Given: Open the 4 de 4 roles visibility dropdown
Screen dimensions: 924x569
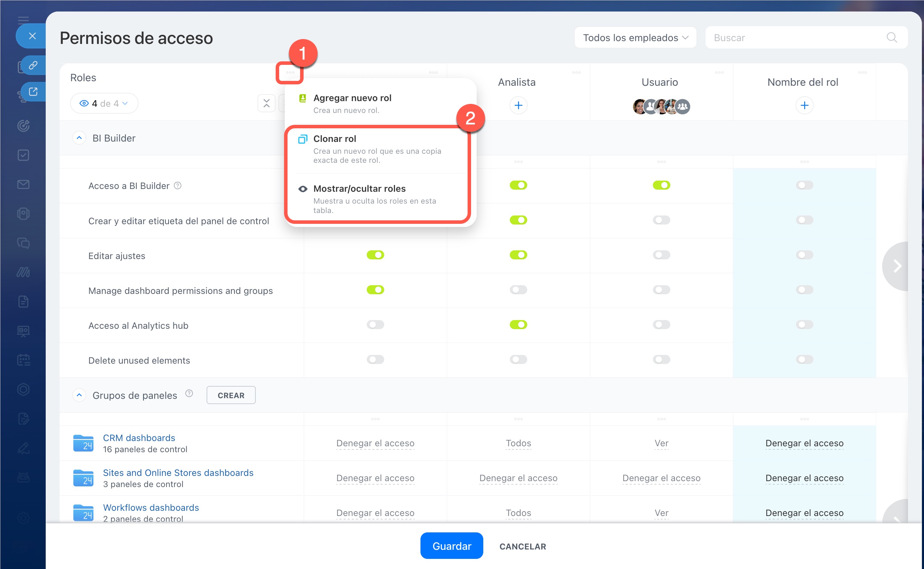Looking at the screenshot, I should pos(104,104).
